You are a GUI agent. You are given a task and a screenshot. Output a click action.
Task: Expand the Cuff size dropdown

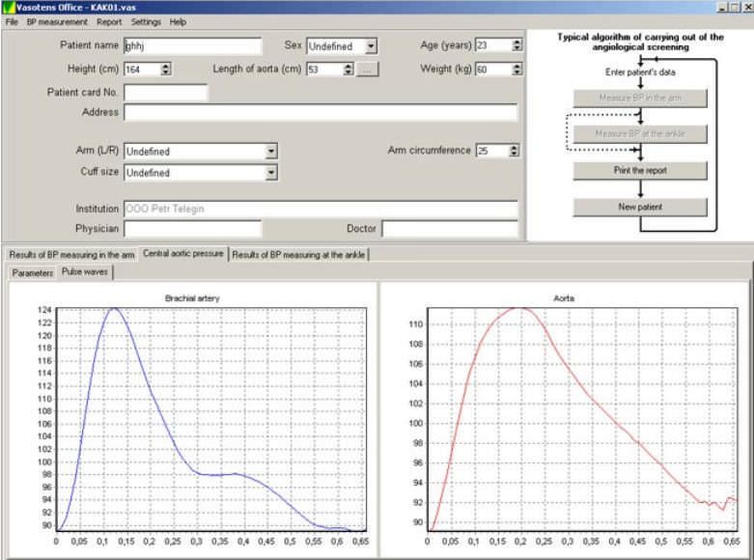click(271, 173)
